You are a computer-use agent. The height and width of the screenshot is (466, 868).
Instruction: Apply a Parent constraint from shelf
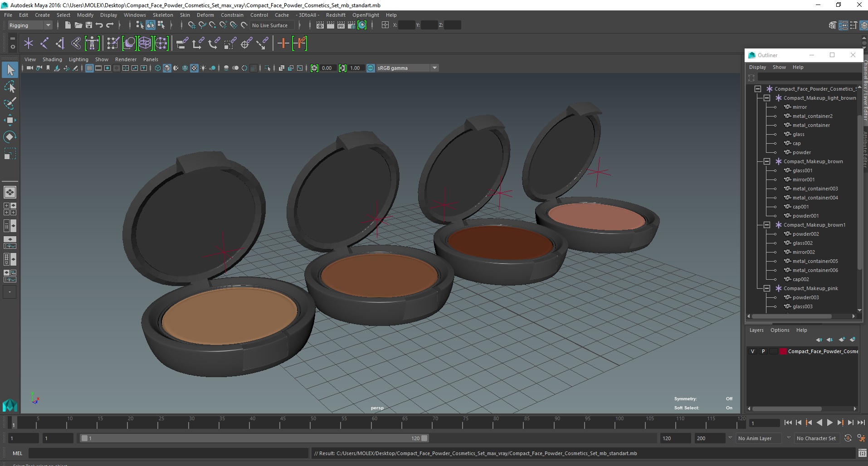(182, 44)
